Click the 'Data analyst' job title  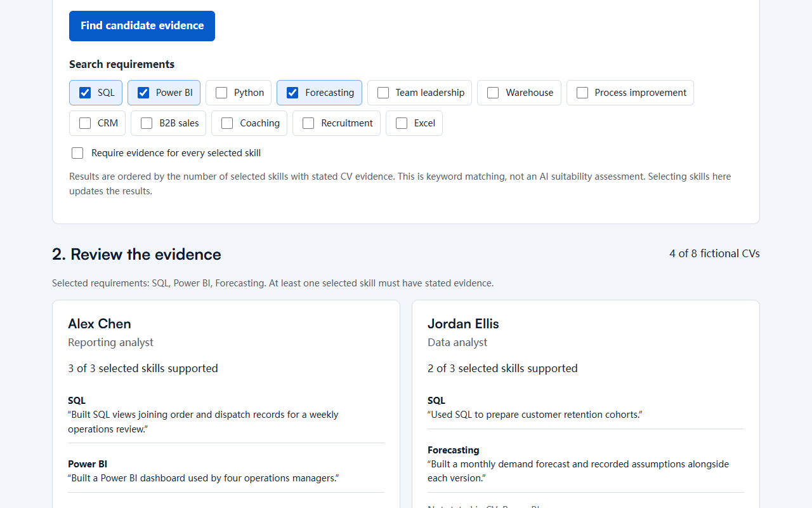[457, 342]
